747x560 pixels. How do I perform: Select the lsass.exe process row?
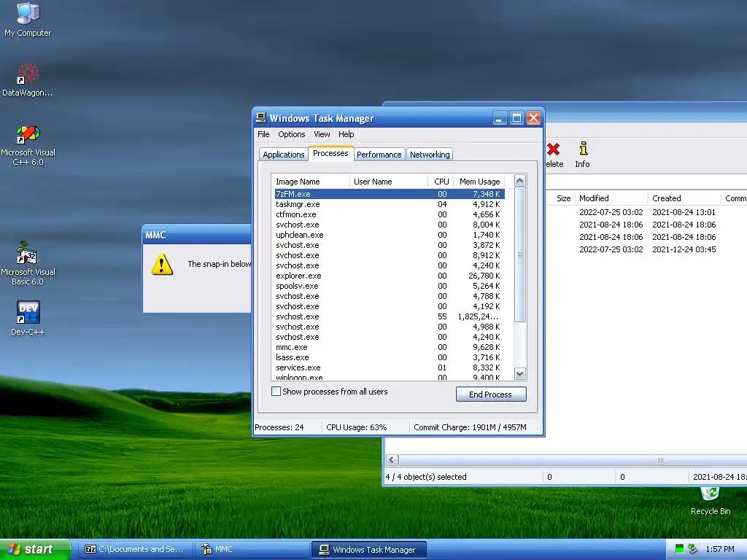tap(390, 357)
